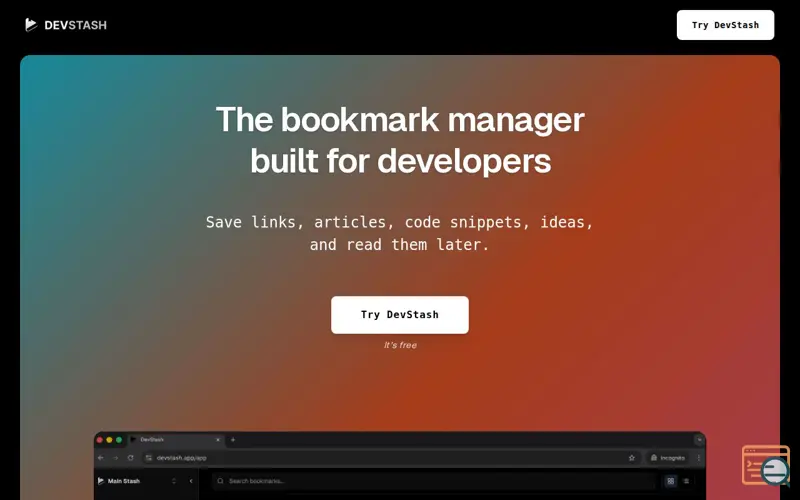Click the red close dot of preview window
Image resolution: width=800 pixels, height=500 pixels.
coord(99,440)
